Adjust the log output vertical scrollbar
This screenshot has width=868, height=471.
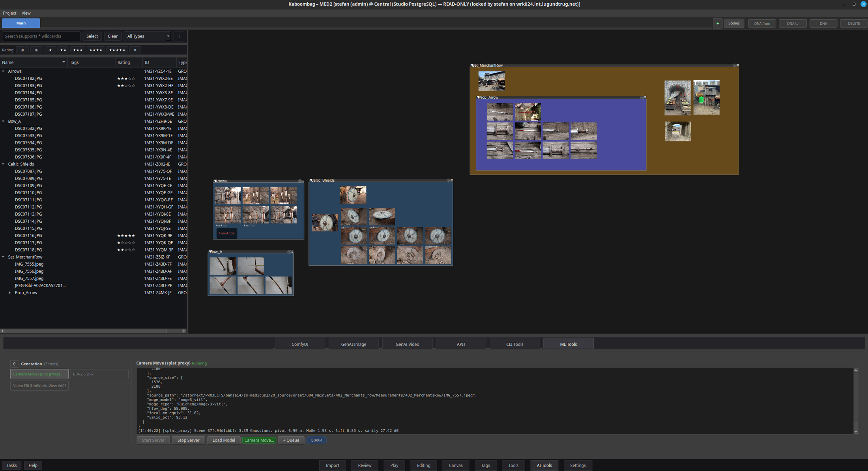click(855, 426)
